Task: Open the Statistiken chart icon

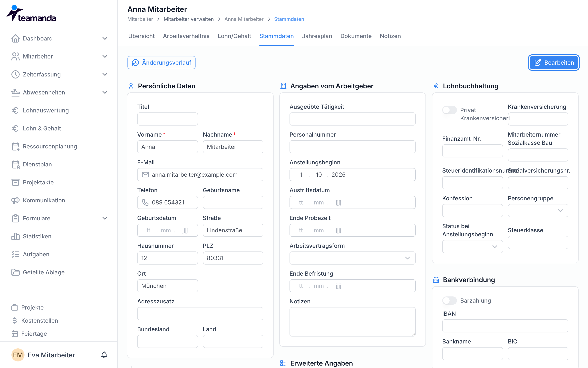Action: click(16, 236)
